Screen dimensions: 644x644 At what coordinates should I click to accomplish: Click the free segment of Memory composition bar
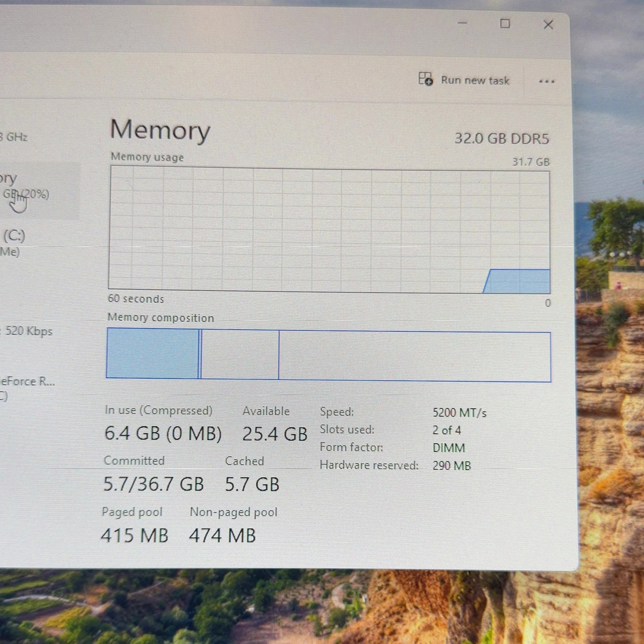point(415,356)
